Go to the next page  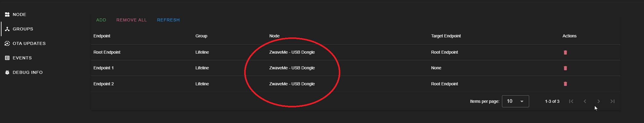click(x=599, y=101)
